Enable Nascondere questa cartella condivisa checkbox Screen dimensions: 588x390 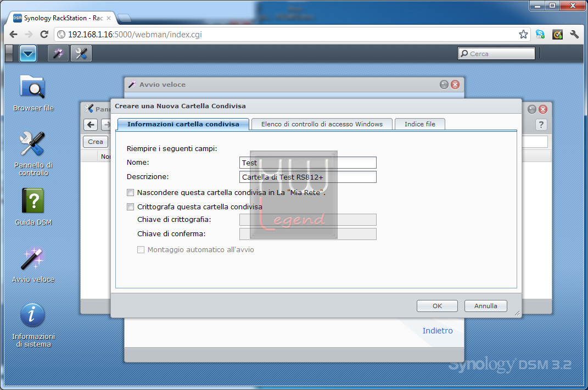tap(130, 193)
